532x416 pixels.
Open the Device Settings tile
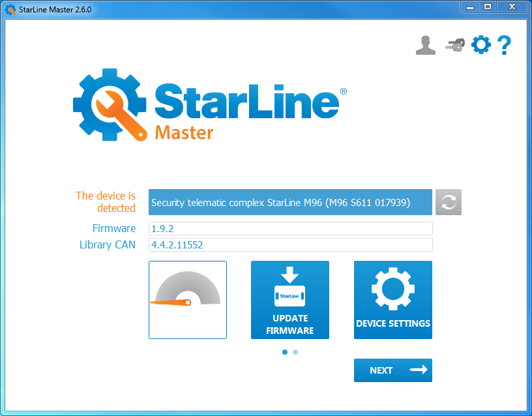393,300
